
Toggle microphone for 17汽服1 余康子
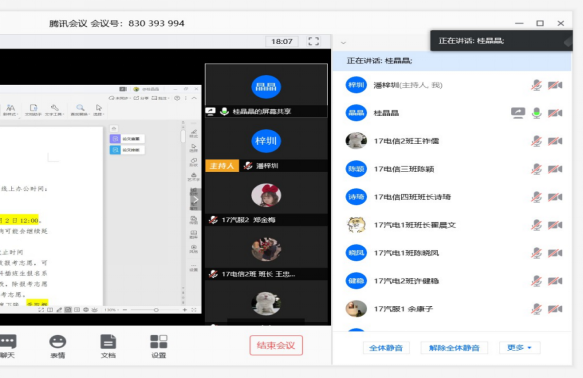536,309
